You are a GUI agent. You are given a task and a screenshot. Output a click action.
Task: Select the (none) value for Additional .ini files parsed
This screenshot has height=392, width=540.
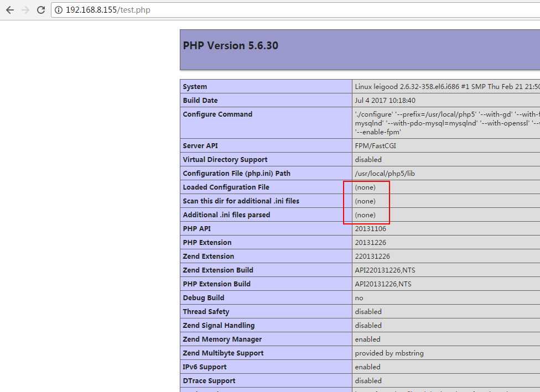click(365, 215)
